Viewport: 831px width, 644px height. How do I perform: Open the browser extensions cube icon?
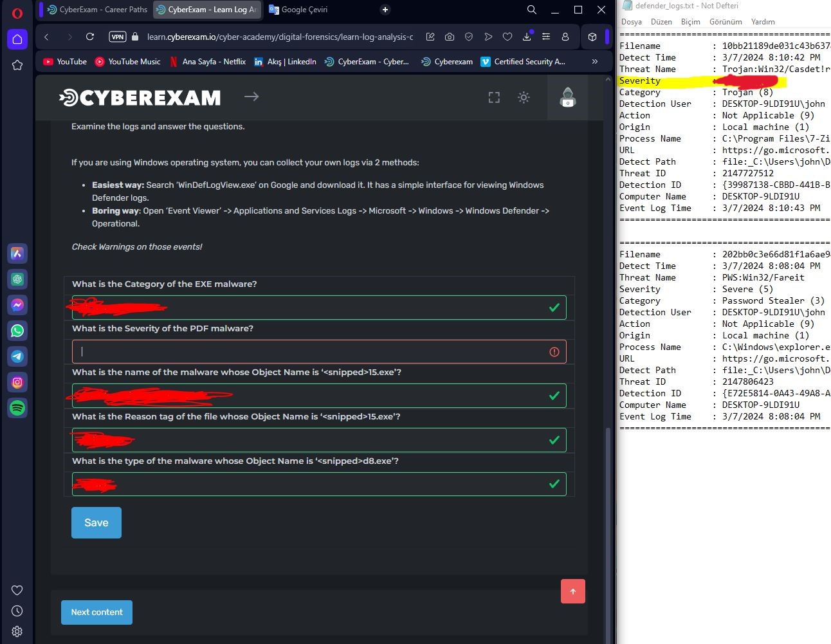592,37
